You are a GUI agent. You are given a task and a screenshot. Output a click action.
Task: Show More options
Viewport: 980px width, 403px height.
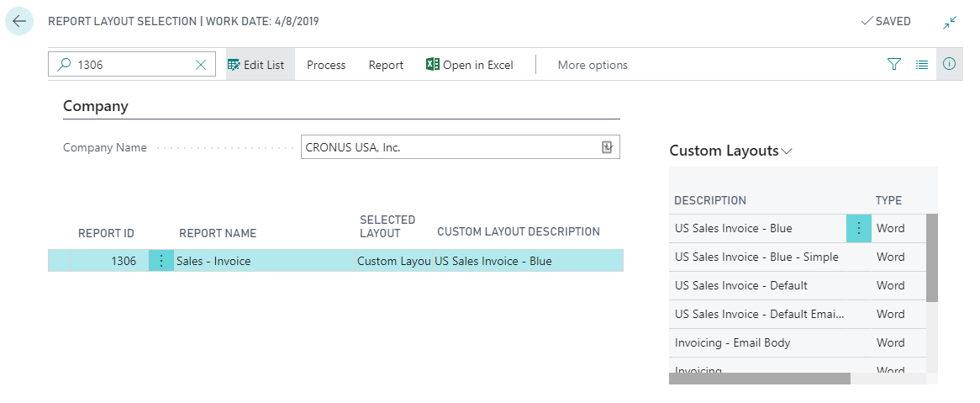tap(593, 65)
